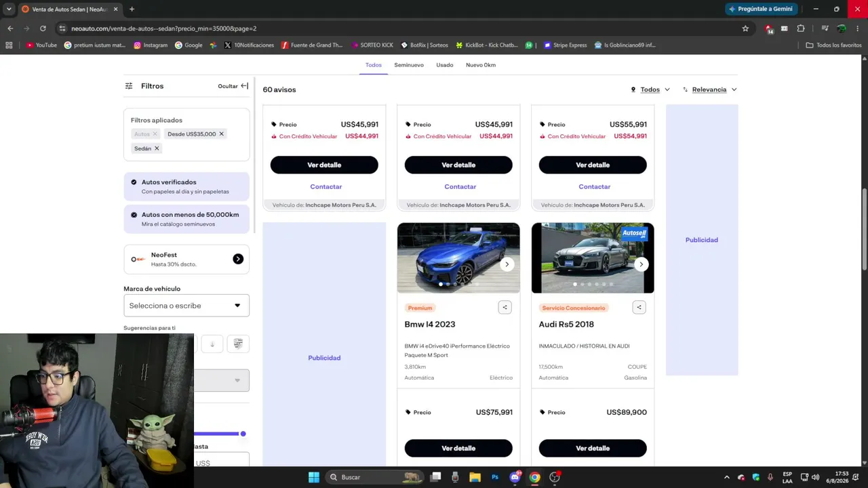Next photo arrow on Bmw I4 card
868x488 pixels.
[507, 264]
